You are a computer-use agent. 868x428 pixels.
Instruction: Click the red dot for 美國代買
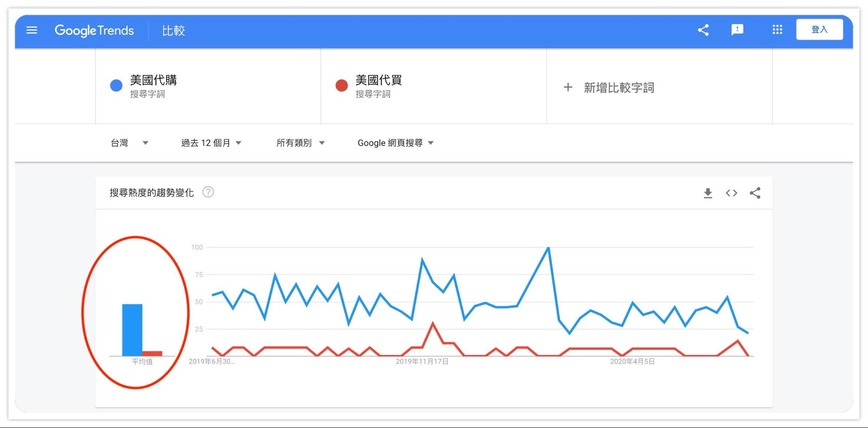pos(342,86)
